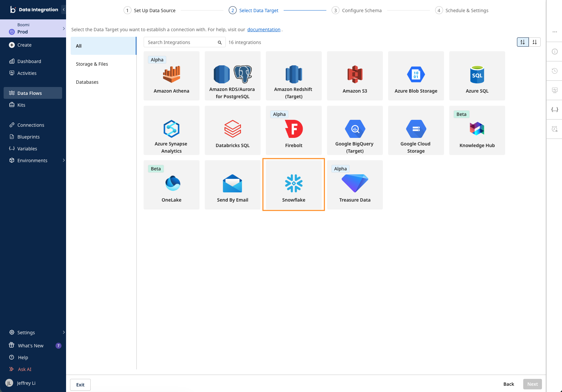Open the clock user icon in right rail
Viewport: 562px width, 392px height.
click(x=554, y=129)
